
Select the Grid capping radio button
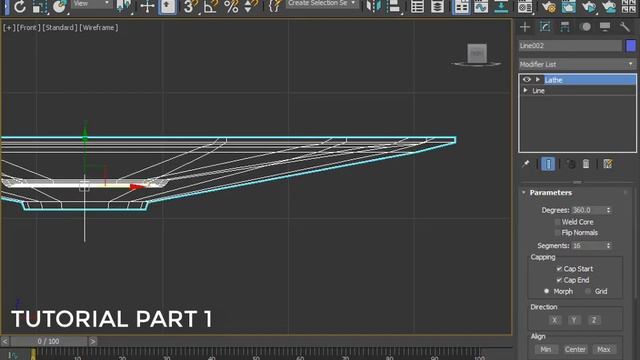tap(588, 291)
